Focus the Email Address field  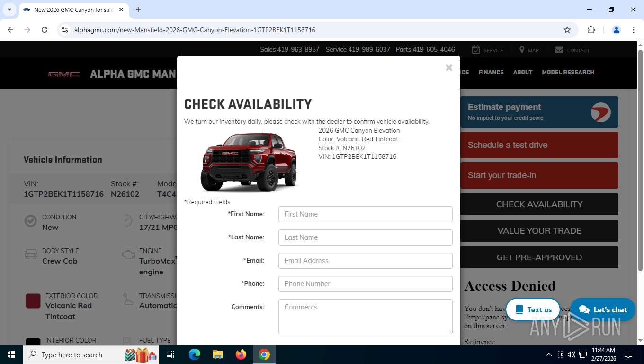[x=365, y=261]
